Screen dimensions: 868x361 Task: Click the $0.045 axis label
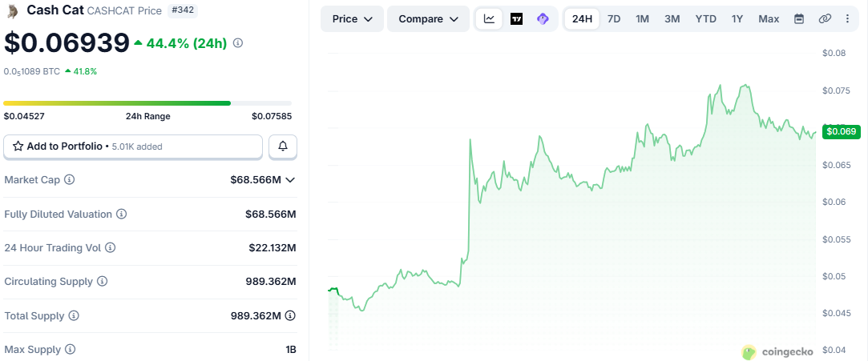837,313
